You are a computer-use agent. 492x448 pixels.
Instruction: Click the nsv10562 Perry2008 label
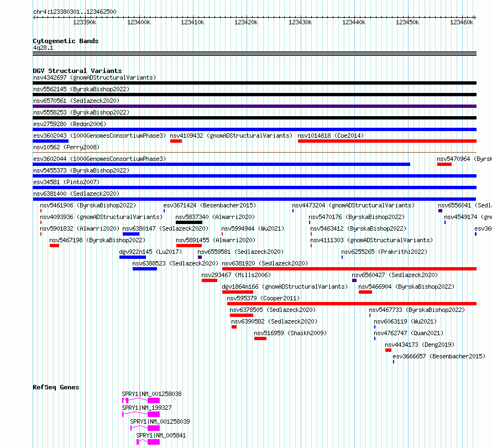(x=66, y=147)
